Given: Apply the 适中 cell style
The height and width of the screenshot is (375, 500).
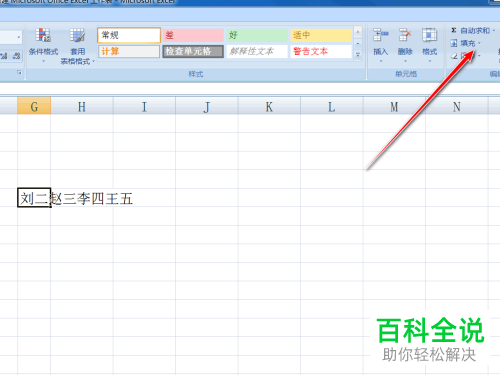Looking at the screenshot, I should 321,35.
